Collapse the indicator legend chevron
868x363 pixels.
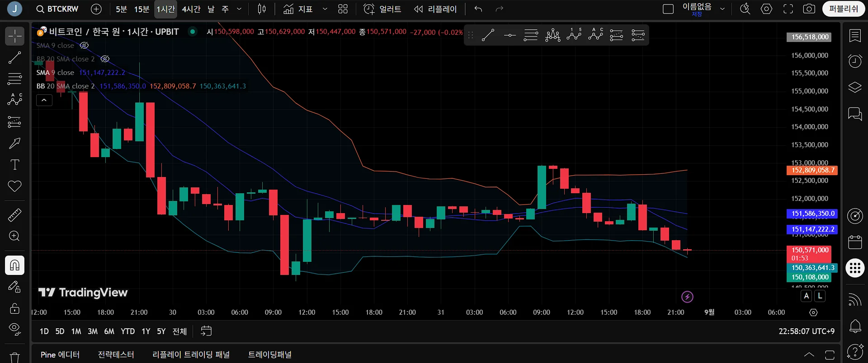point(44,100)
